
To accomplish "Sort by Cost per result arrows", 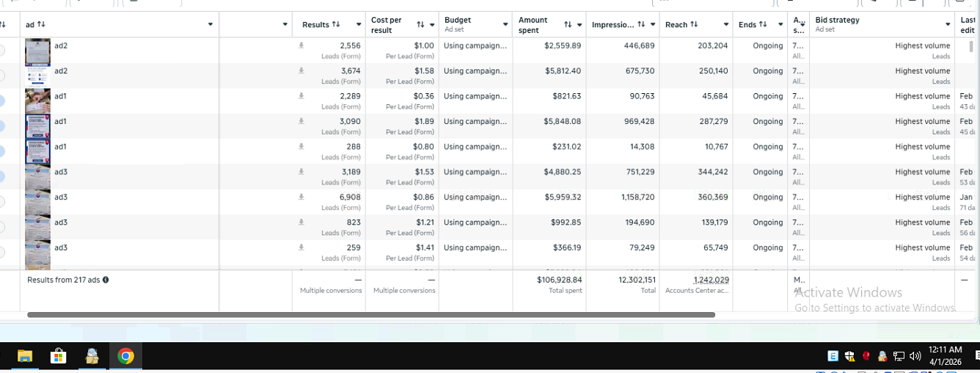I will coord(420,25).
